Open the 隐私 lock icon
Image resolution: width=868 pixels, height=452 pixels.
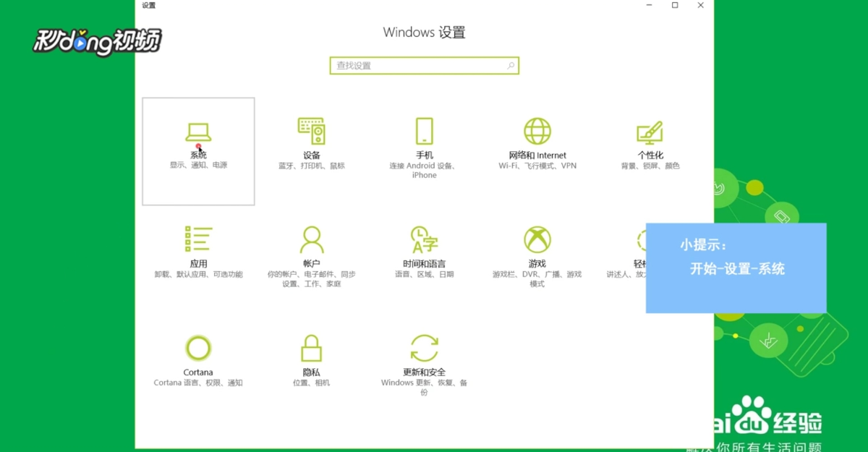pos(311,348)
